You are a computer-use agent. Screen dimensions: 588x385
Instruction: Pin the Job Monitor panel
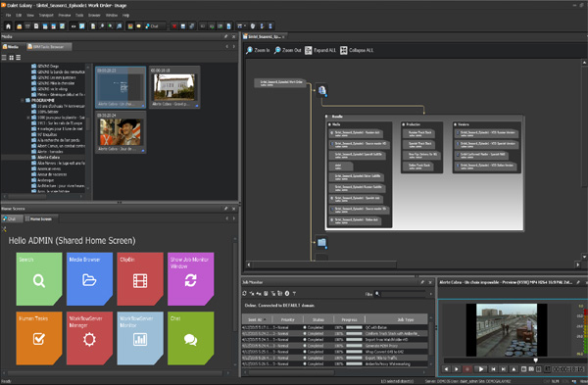[x=422, y=282]
